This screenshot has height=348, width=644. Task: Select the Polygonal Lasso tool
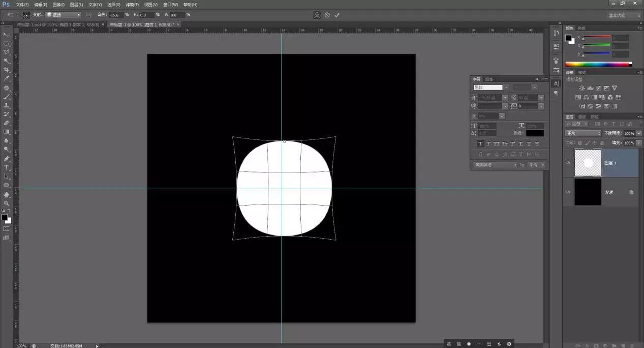pos(7,52)
